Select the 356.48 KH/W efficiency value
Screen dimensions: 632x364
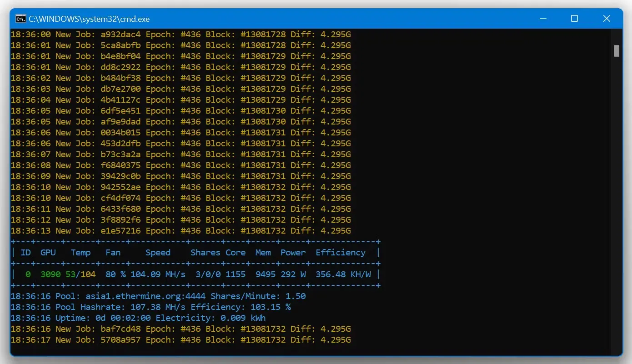[343, 274]
